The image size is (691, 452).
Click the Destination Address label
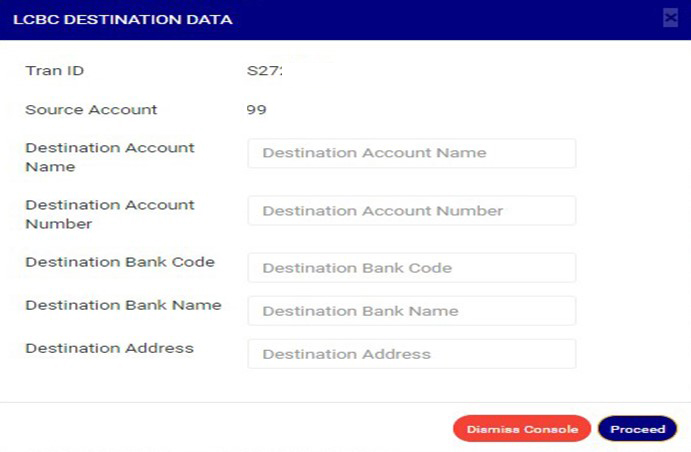click(109, 348)
